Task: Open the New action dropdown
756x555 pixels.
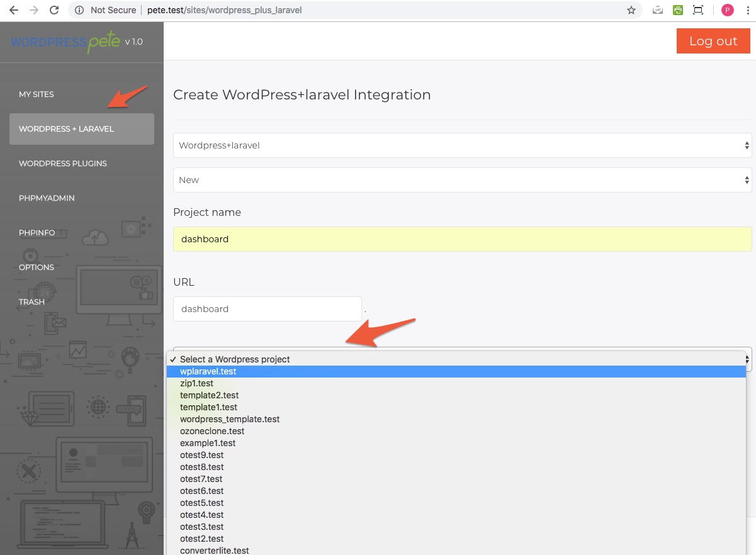Action: 463,180
